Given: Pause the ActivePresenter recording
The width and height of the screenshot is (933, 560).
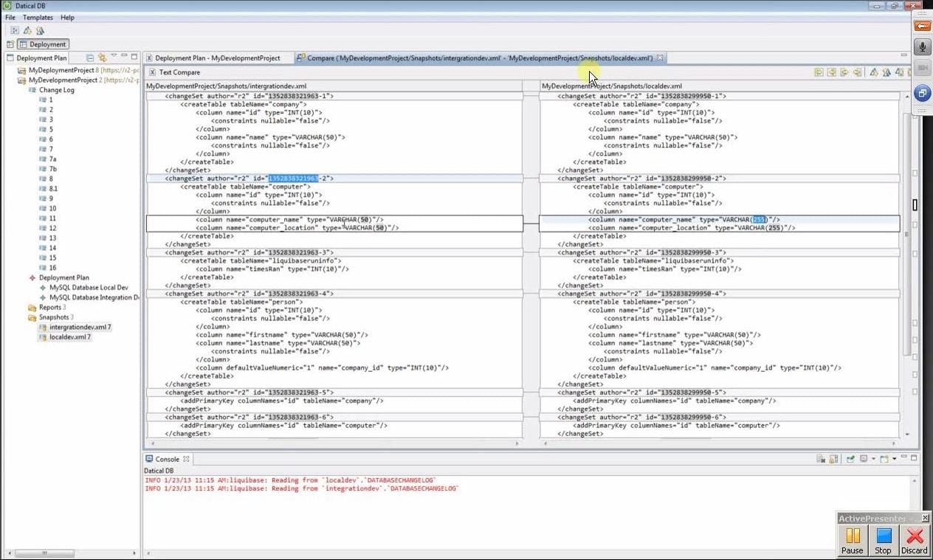Looking at the screenshot, I should coord(853,540).
